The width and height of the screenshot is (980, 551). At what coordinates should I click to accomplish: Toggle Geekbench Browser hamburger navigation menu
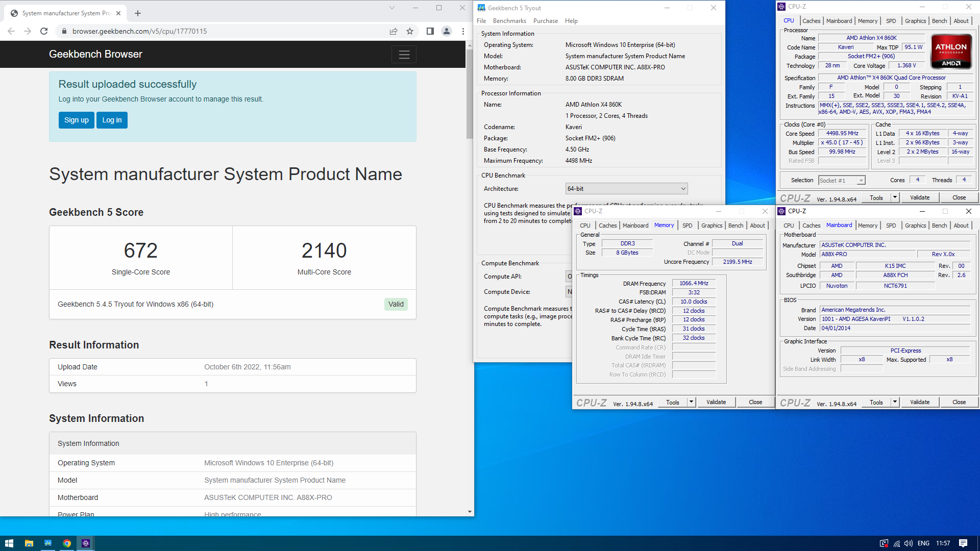[404, 55]
